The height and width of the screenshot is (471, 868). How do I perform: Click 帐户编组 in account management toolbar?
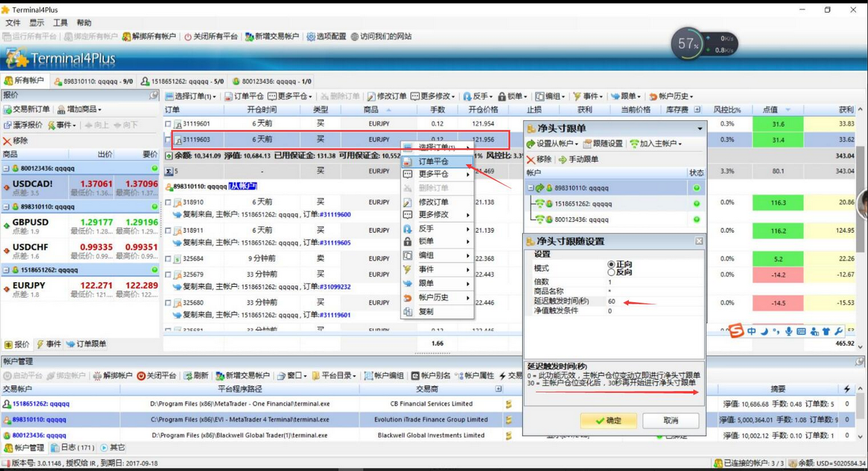click(384, 376)
